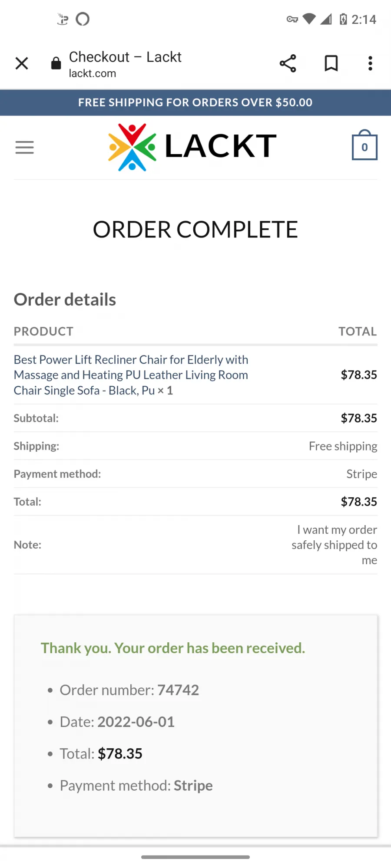
Task: Tap the Wi-Fi signal icon
Action: point(309,19)
